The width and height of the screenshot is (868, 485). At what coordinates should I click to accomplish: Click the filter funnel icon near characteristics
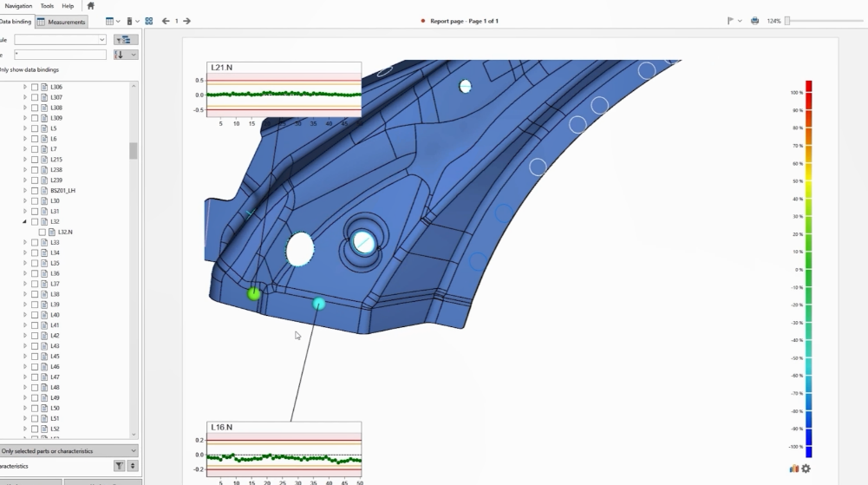[x=119, y=466]
